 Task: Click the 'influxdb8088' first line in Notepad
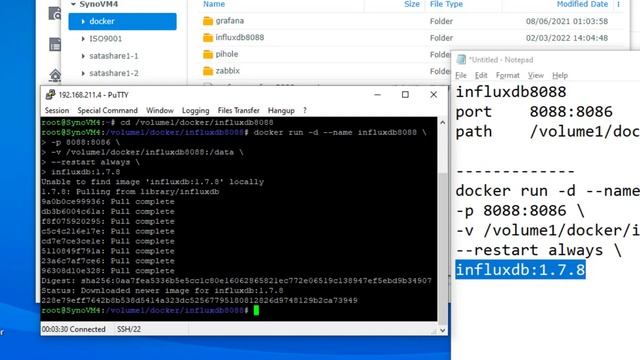click(511, 92)
